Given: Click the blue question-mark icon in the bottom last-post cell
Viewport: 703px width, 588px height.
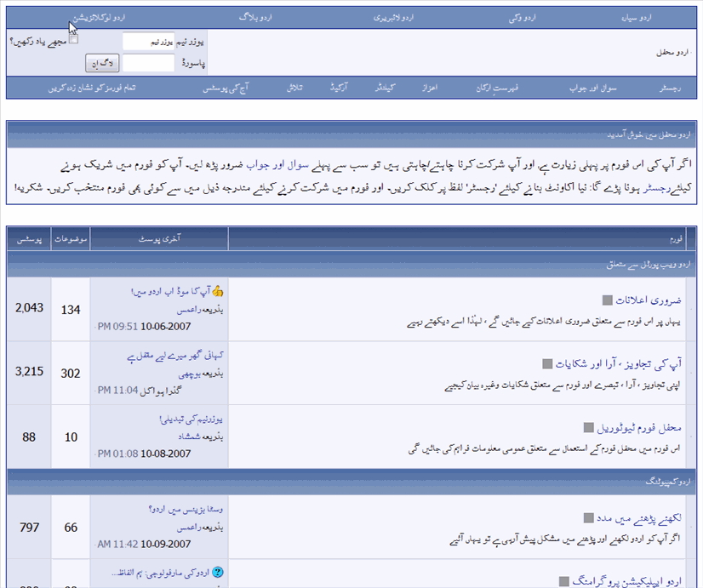Looking at the screenshot, I should (x=218, y=573).
